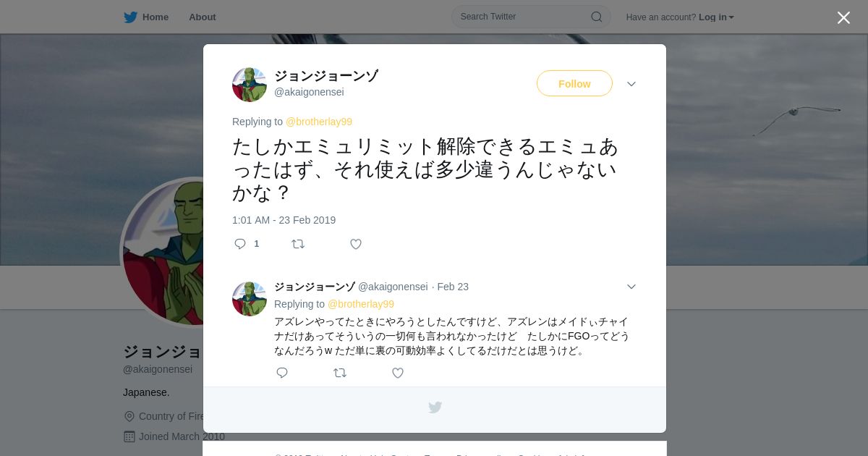Image resolution: width=868 pixels, height=456 pixels.
Task: Click the author avatar in main tweet
Action: click(250, 85)
